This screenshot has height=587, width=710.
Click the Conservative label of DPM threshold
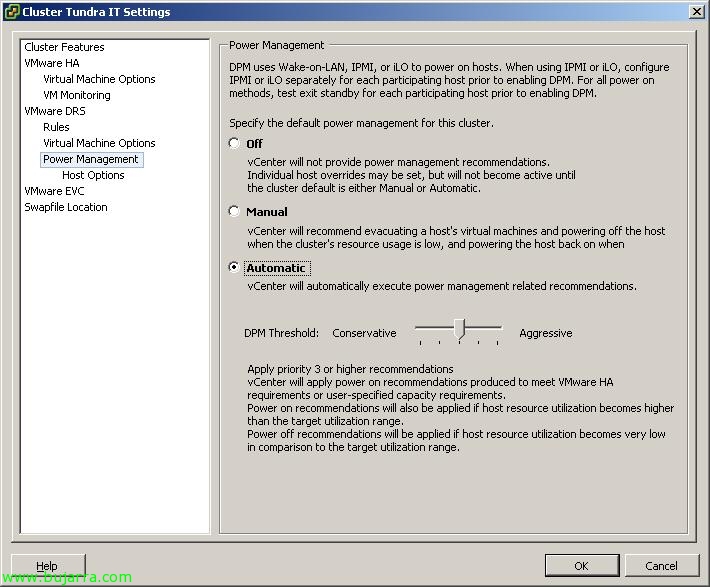coord(364,333)
